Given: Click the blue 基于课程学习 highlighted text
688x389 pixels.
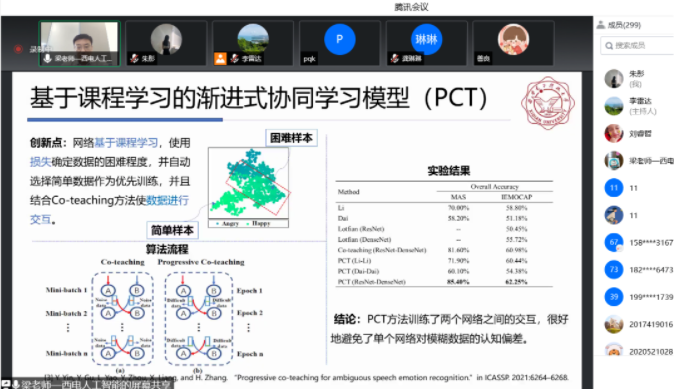Looking at the screenshot, I should [x=126, y=143].
